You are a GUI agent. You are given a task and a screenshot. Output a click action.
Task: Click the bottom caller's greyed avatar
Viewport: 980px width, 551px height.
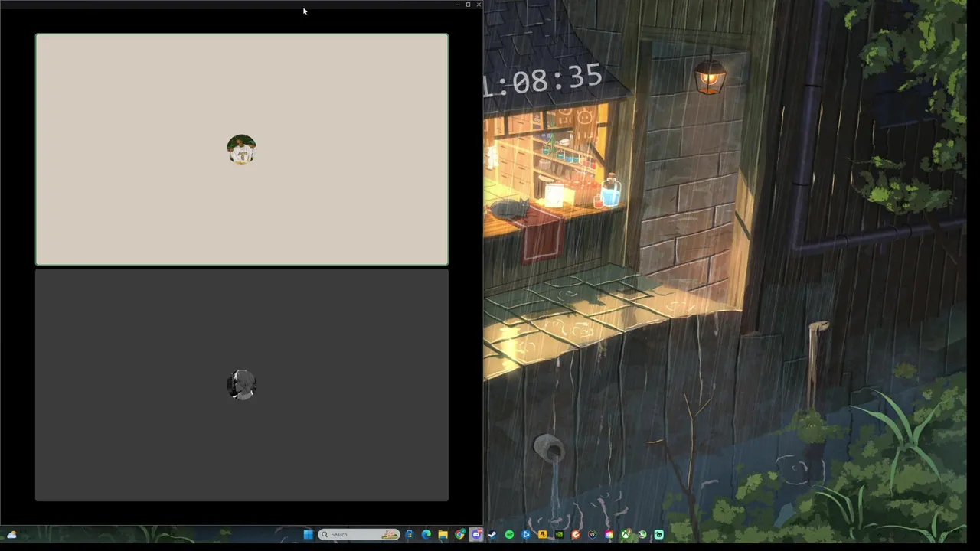pos(241,385)
